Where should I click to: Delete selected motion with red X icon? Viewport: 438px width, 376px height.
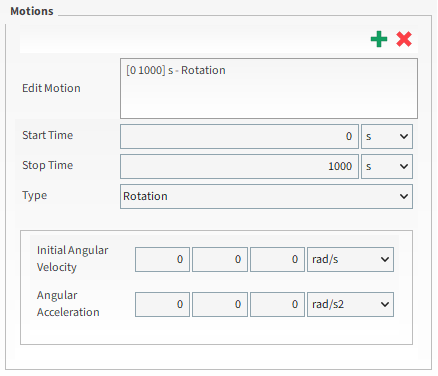[404, 39]
